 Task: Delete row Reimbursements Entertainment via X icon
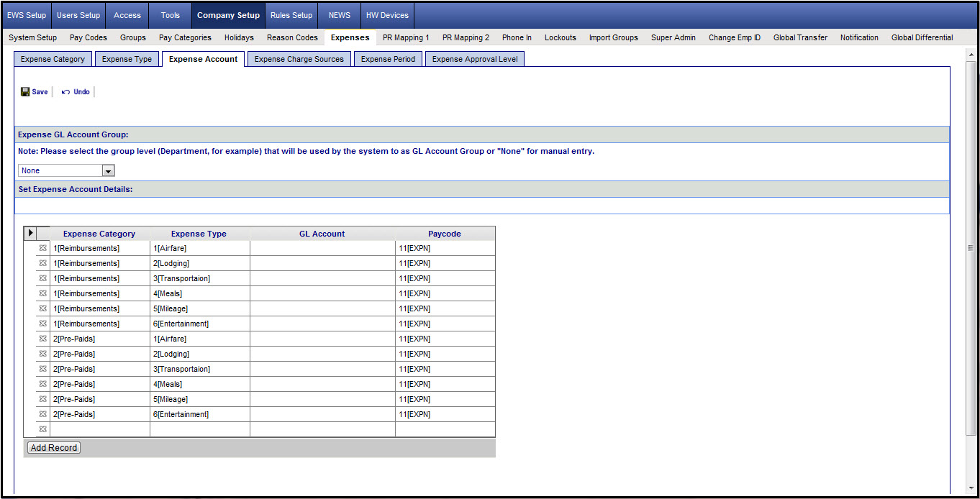click(x=42, y=324)
